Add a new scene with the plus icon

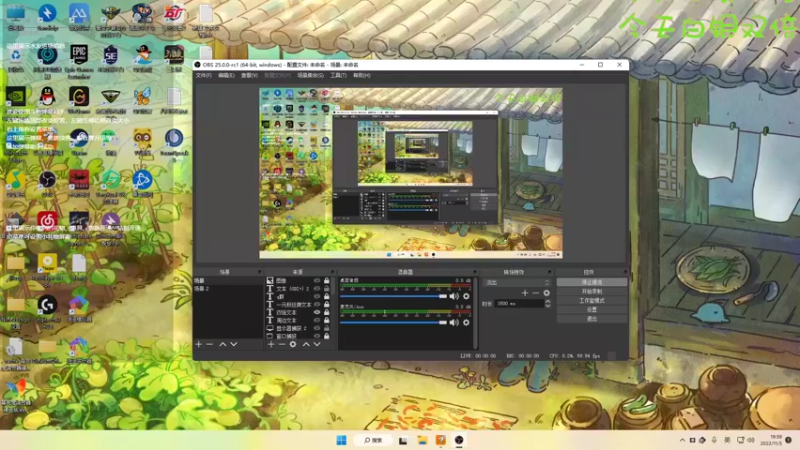pos(199,344)
